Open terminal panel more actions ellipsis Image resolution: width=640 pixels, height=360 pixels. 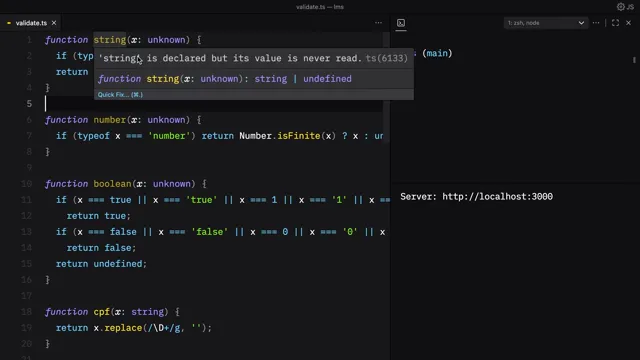pyautogui.click(x=596, y=23)
